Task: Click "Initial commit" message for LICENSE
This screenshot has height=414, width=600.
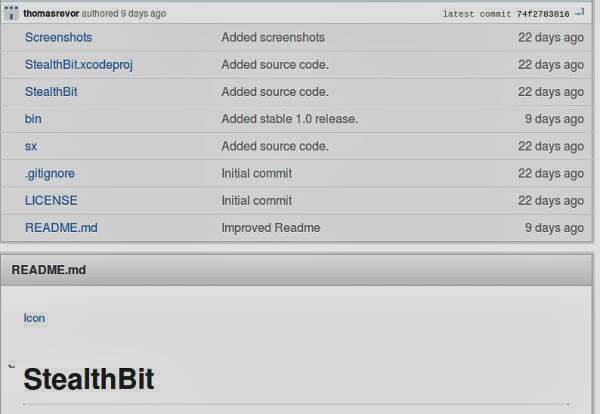Action: (x=256, y=200)
